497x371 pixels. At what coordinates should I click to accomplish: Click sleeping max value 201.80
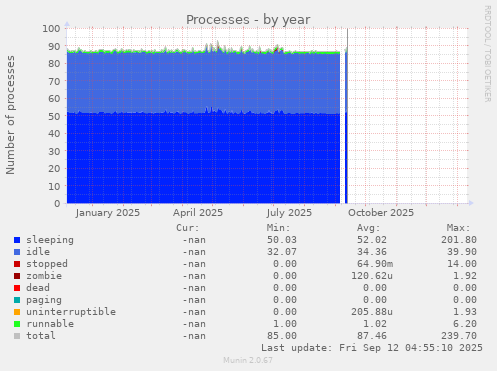[x=459, y=240]
